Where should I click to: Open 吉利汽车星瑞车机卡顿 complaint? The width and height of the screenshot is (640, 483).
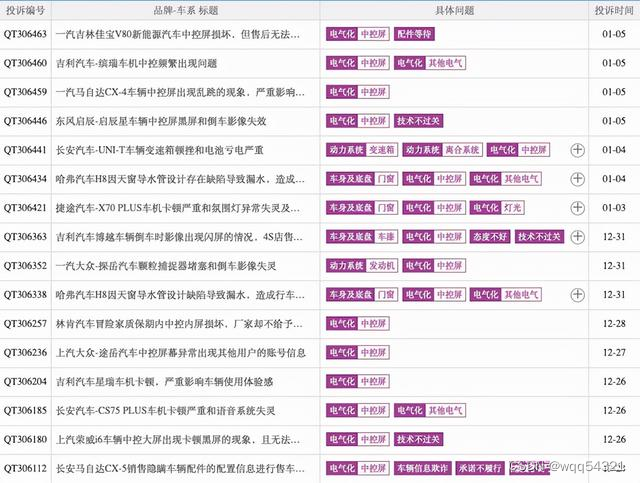point(164,382)
